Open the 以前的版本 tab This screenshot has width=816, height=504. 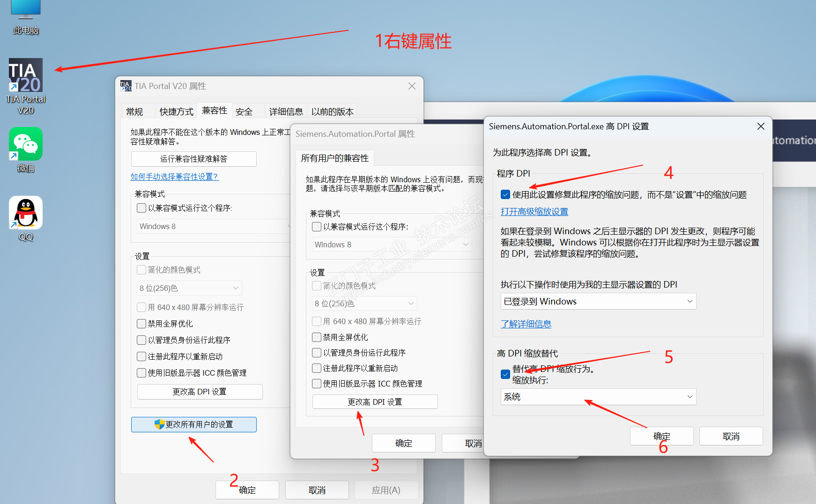click(332, 111)
